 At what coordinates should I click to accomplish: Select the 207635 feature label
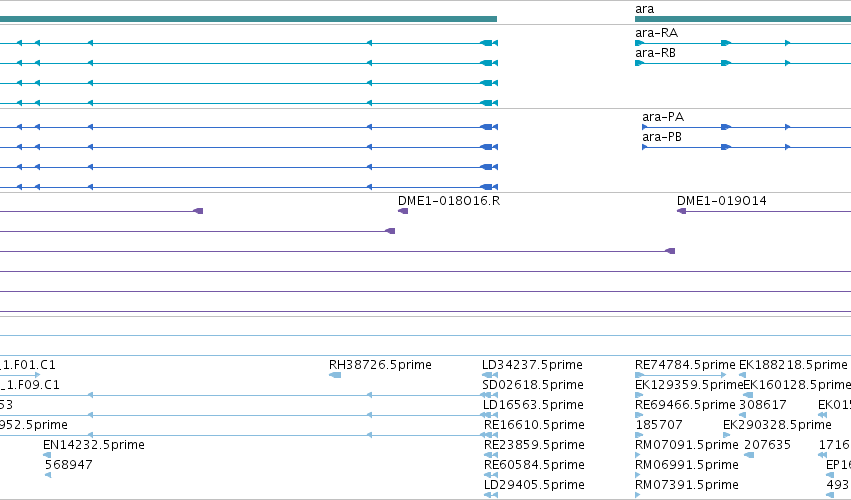click(767, 445)
